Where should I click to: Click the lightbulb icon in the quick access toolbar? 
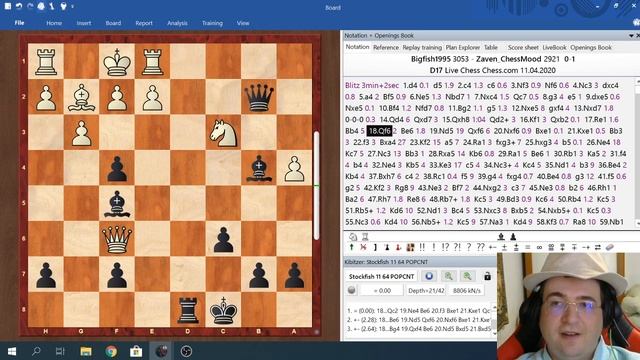tap(63, 6)
